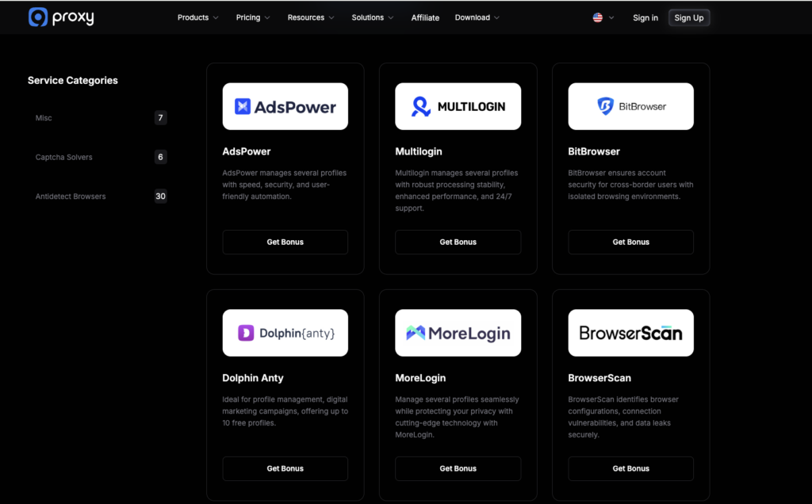Screen dimensions: 812x504
Task: Click the BrowserScan card title
Action: click(599, 378)
